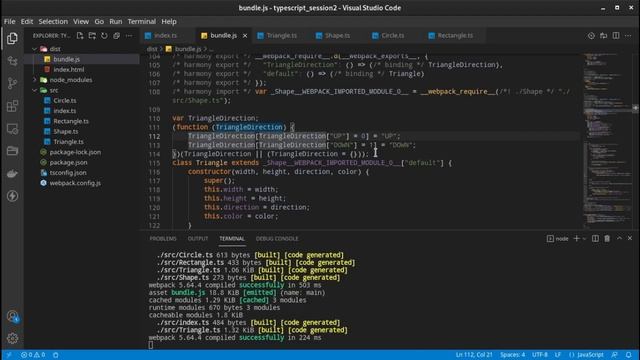Open the Extensions view
640x360 pixels.
tap(12, 106)
